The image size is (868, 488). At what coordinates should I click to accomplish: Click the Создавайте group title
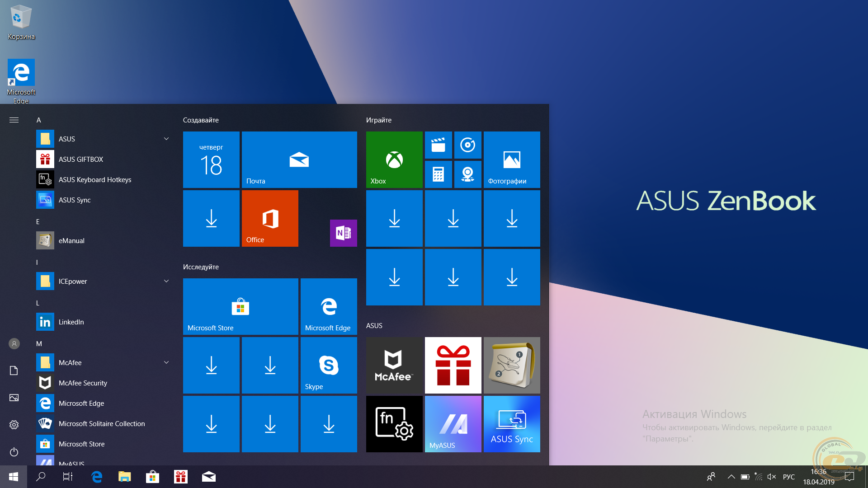(x=201, y=120)
